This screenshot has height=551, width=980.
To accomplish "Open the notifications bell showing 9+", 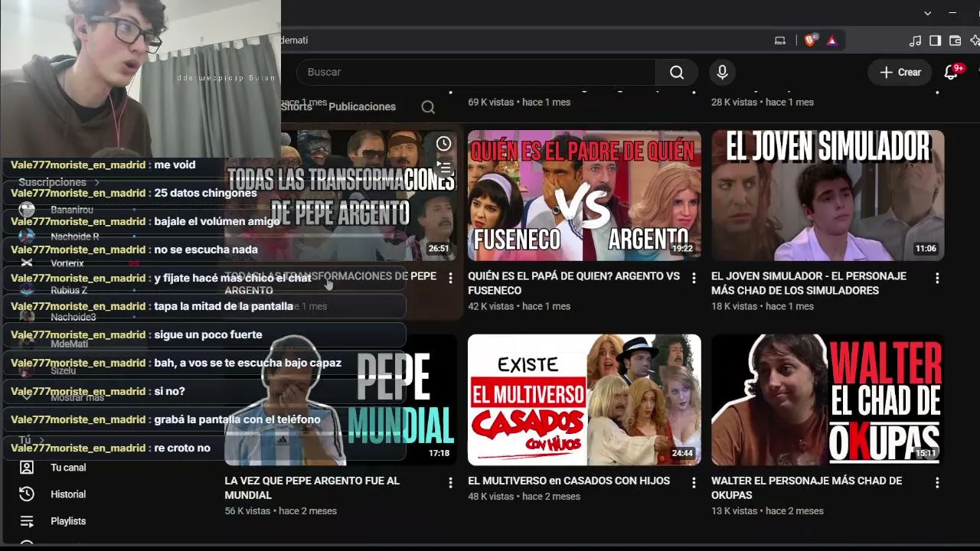I will coord(952,72).
